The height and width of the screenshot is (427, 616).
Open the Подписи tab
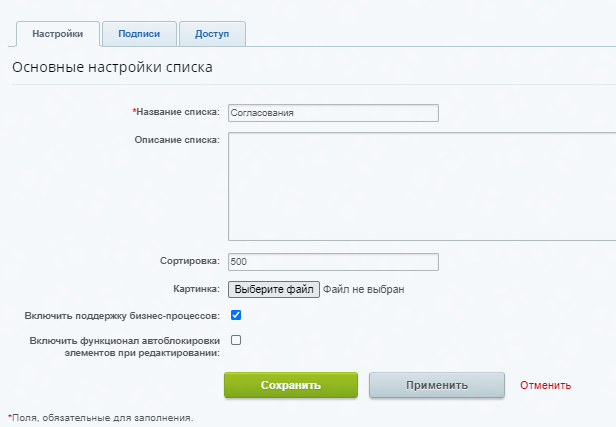click(139, 34)
